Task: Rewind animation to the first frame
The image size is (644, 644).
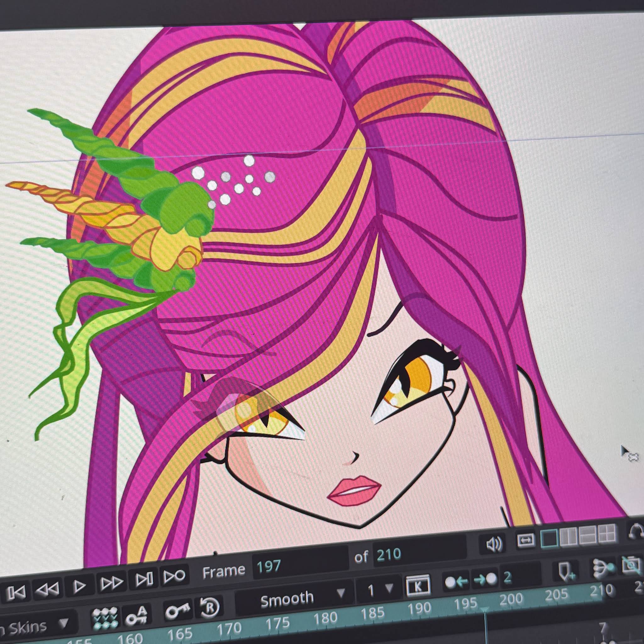Action: 17,592
